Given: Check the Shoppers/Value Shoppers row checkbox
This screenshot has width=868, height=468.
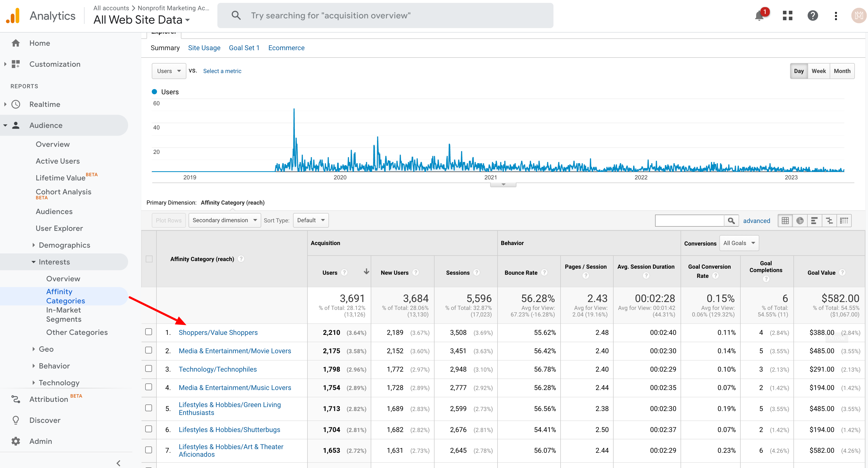Looking at the screenshot, I should pos(149,332).
